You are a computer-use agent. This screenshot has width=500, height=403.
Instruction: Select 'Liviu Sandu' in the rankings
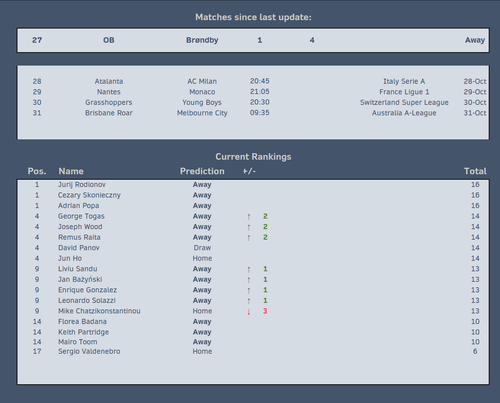click(78, 269)
